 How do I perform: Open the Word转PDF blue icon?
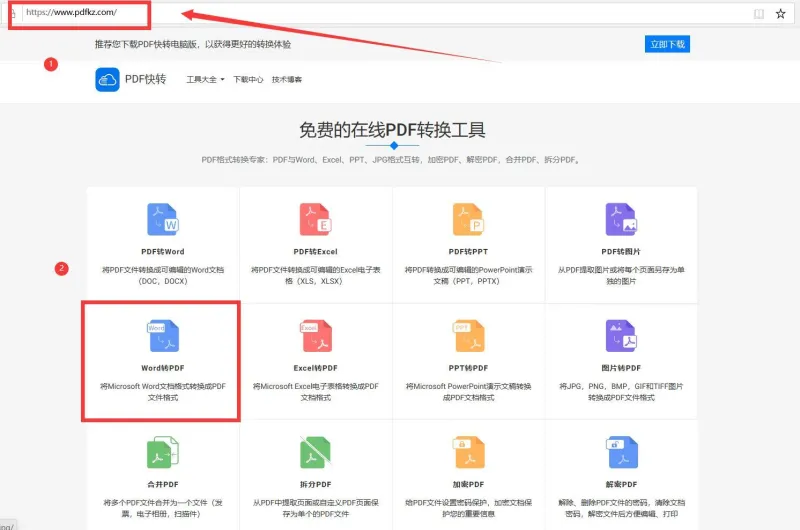(x=163, y=336)
